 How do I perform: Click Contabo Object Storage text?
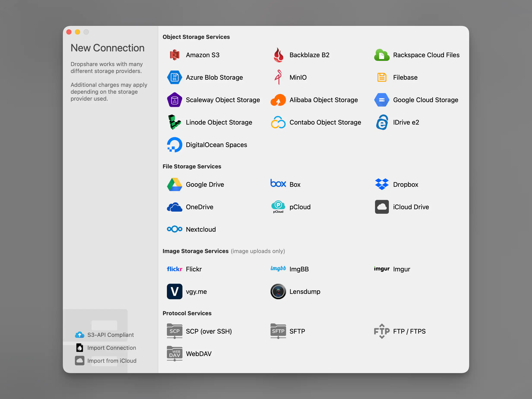pyautogui.click(x=325, y=122)
